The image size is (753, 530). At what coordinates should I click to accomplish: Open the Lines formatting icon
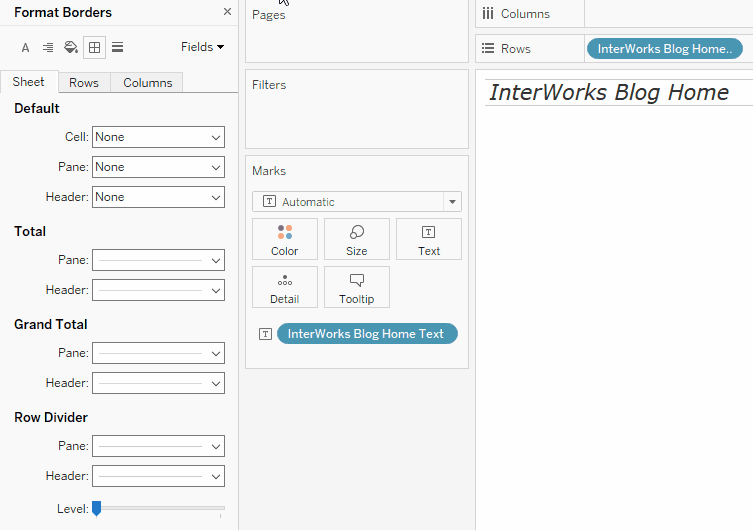point(118,47)
